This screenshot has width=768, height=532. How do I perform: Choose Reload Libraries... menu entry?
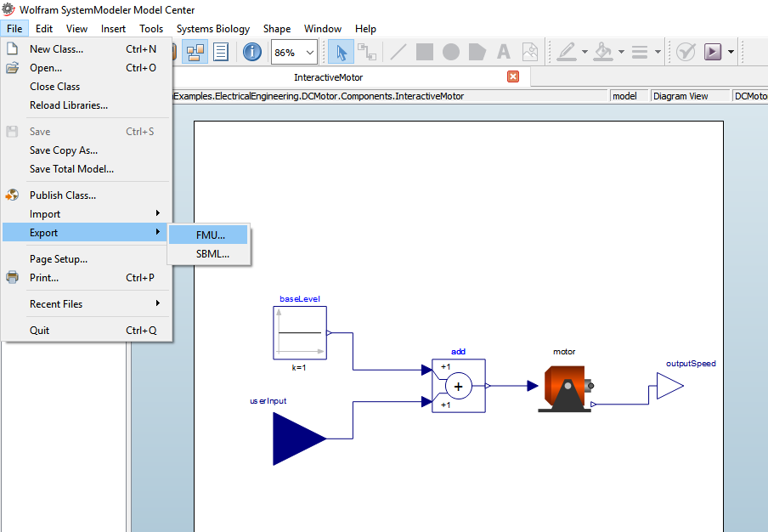87,105
